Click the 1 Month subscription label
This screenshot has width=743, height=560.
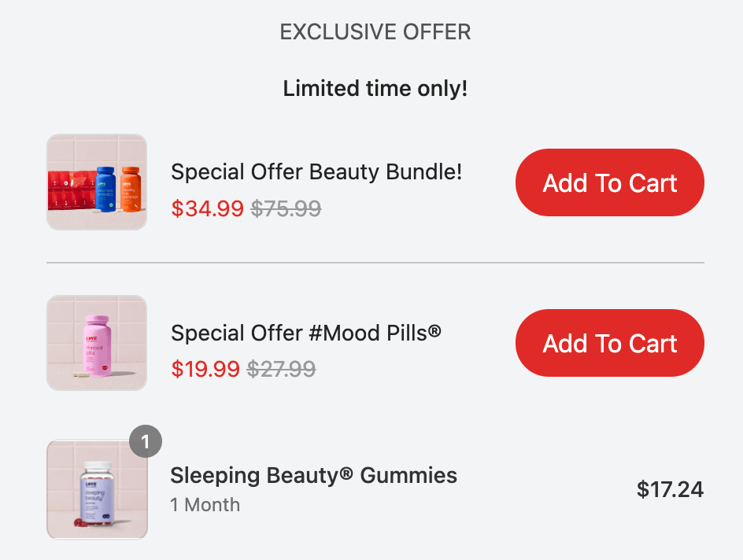pos(205,505)
